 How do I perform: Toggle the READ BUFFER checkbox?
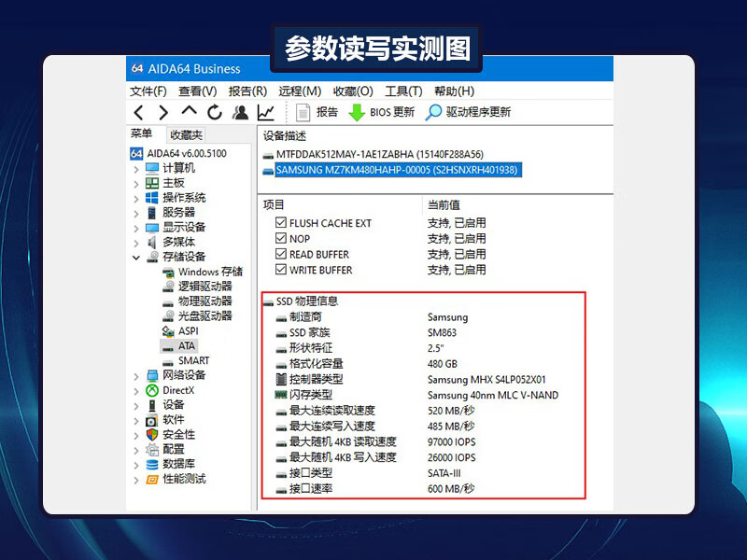click(281, 254)
